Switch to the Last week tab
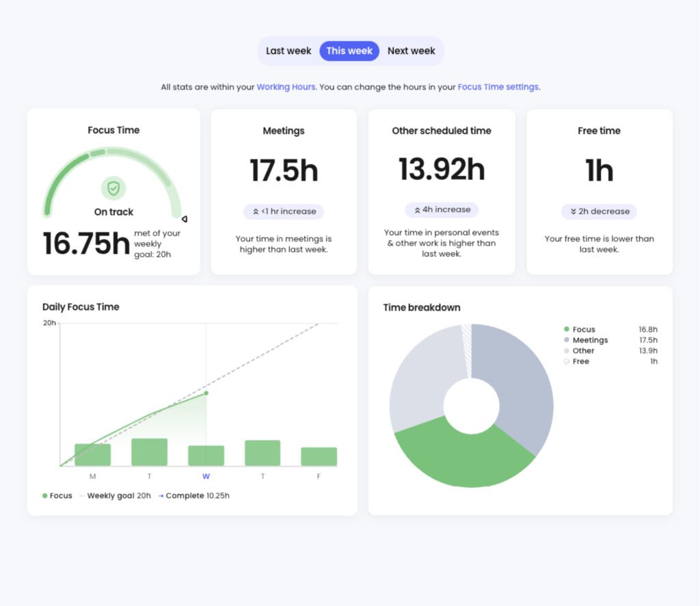 [288, 51]
